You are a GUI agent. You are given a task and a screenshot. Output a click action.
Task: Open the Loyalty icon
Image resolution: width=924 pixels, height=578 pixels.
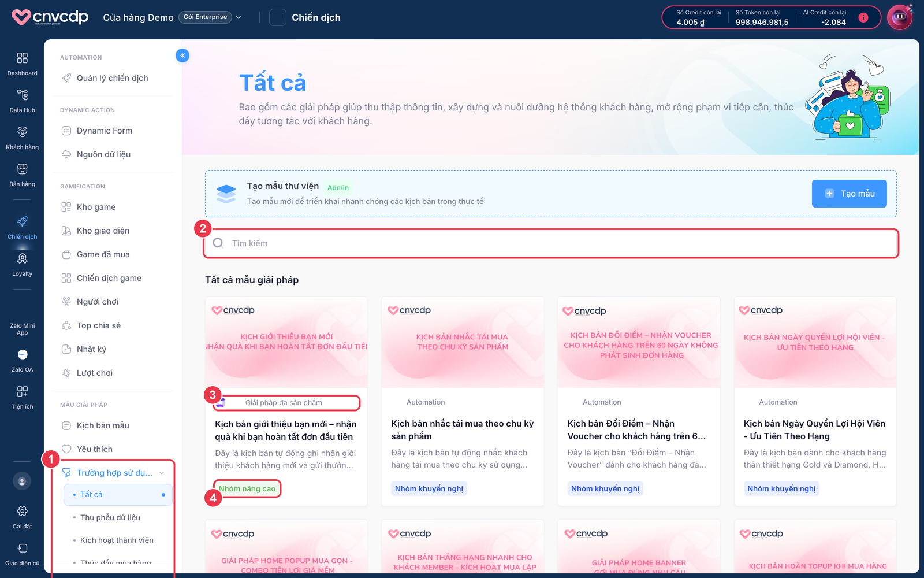coord(22,259)
